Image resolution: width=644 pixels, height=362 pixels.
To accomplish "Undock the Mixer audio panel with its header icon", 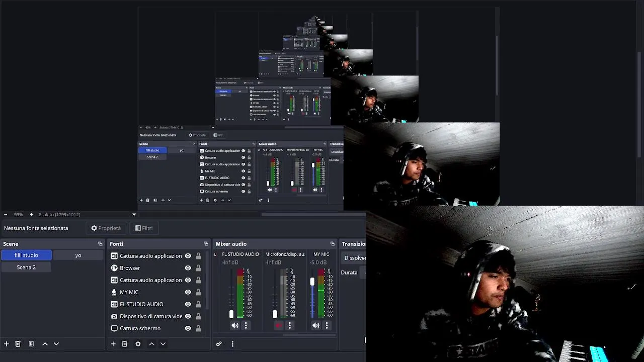I will pyautogui.click(x=332, y=244).
